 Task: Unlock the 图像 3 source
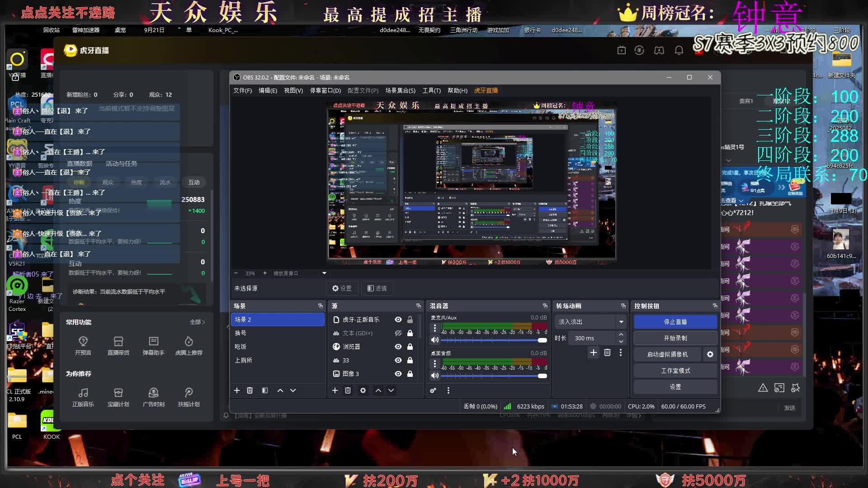coord(410,374)
